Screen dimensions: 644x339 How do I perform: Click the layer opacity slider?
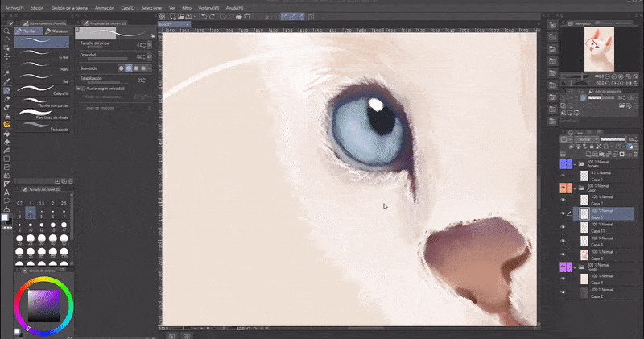[613, 139]
